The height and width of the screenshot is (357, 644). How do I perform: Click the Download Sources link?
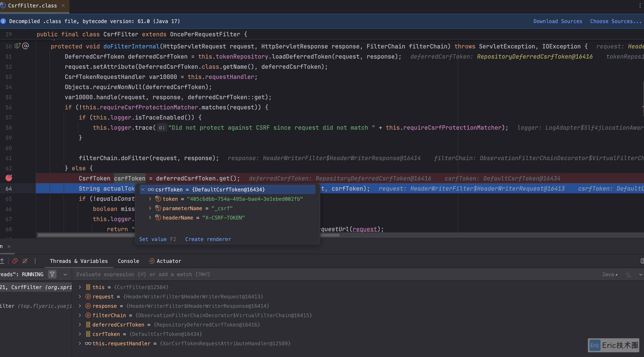[558, 21]
